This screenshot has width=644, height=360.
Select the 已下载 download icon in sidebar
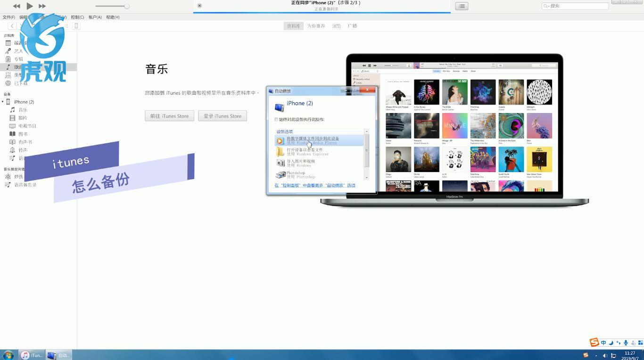[x=8, y=83]
